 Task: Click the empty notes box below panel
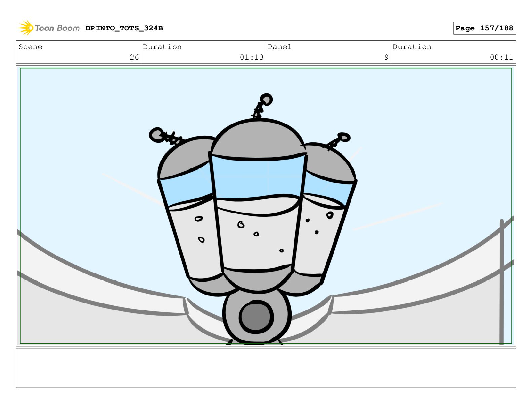click(x=266, y=368)
